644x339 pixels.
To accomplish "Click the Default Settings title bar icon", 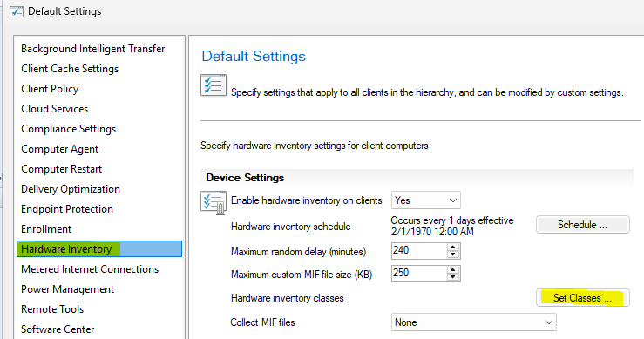I will point(17,11).
